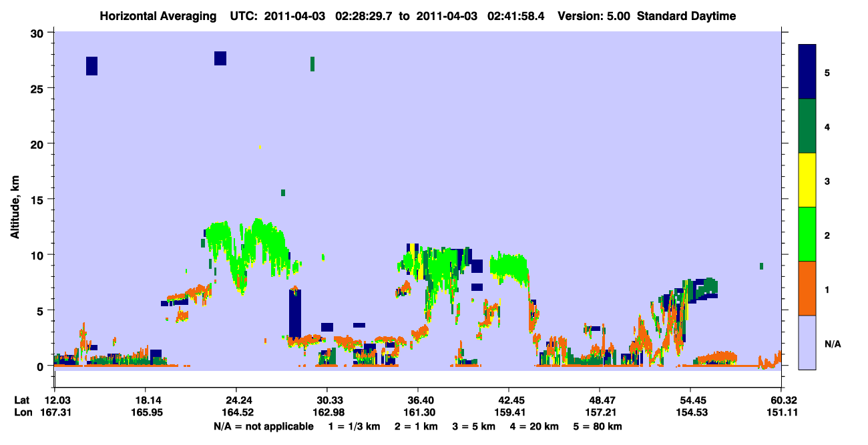
Task: Click longitude value 165.95
Action: [x=146, y=413]
